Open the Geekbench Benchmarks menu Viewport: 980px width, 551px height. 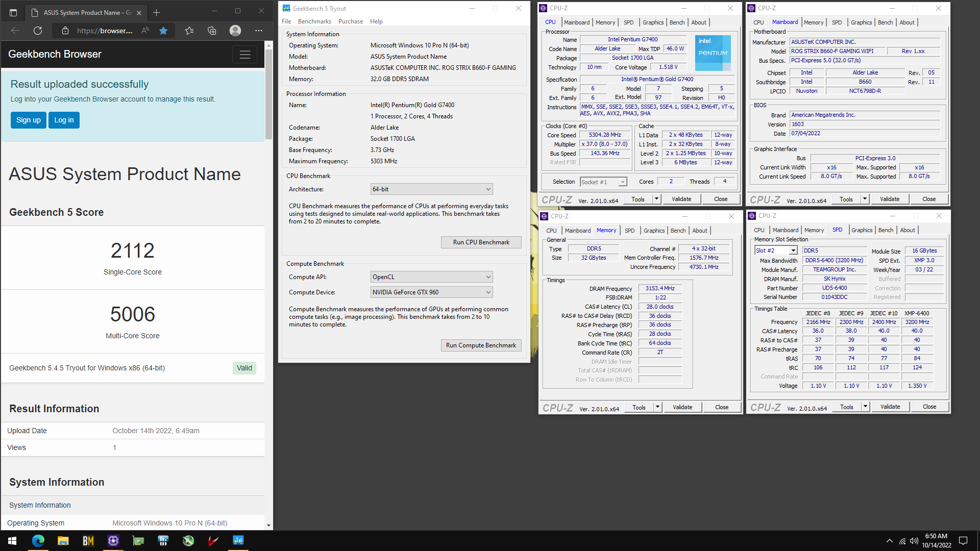coord(314,21)
